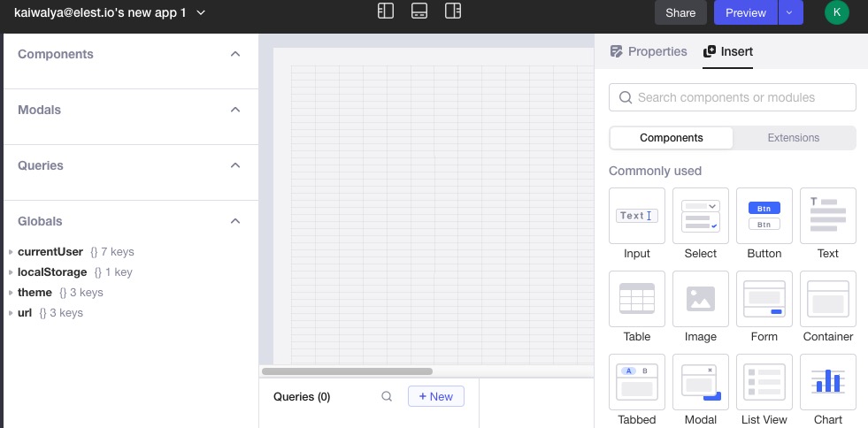868x428 pixels.
Task: Click the canvas horizontal scrollbar
Action: point(347,371)
